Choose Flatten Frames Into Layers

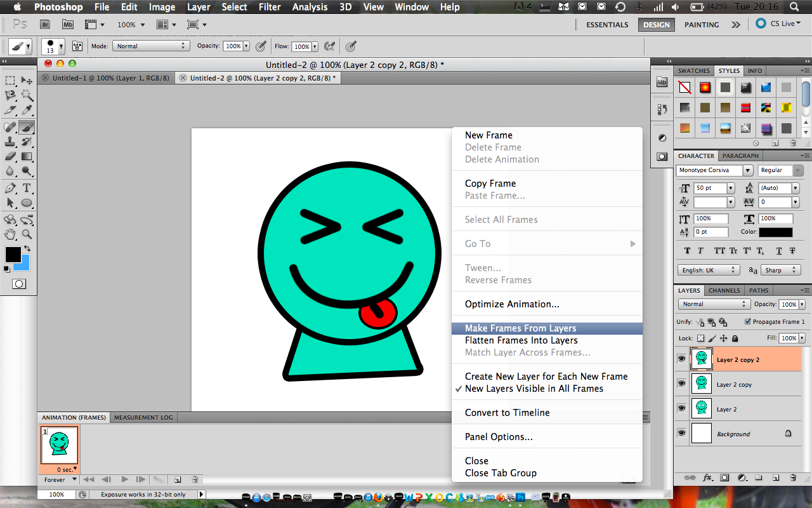pos(521,340)
